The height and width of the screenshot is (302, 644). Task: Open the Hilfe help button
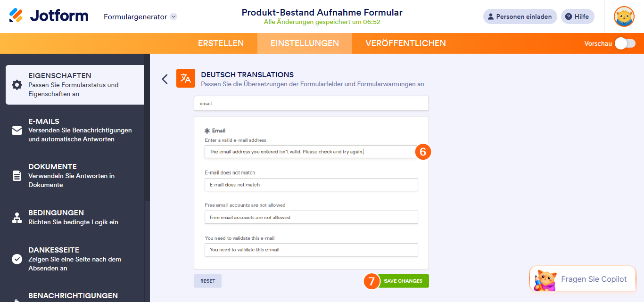tap(578, 16)
